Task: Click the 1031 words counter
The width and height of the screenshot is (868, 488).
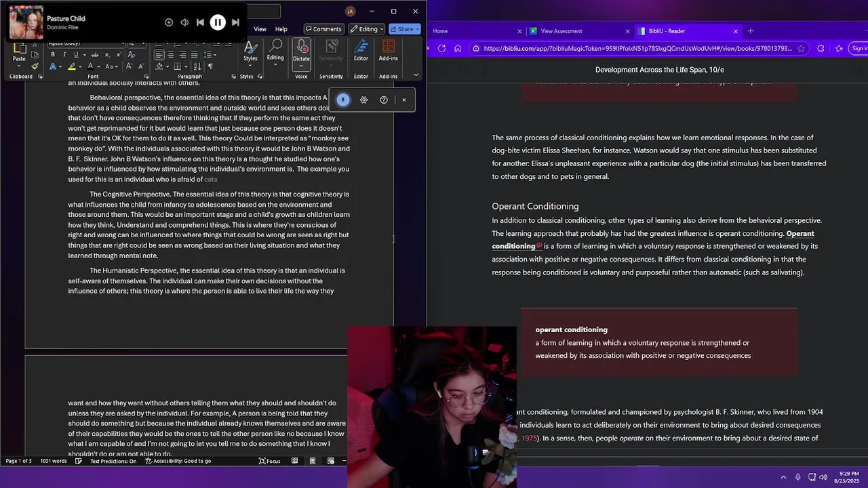Action: pyautogui.click(x=53, y=461)
